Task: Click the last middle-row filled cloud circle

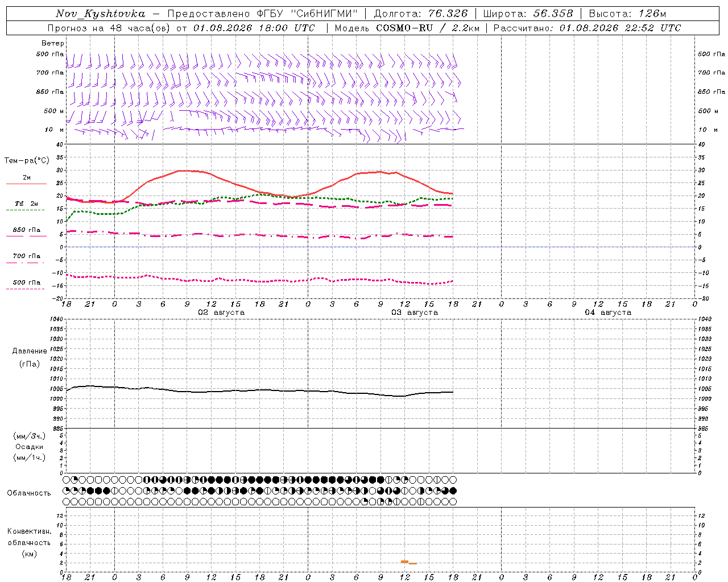Action: click(453, 490)
